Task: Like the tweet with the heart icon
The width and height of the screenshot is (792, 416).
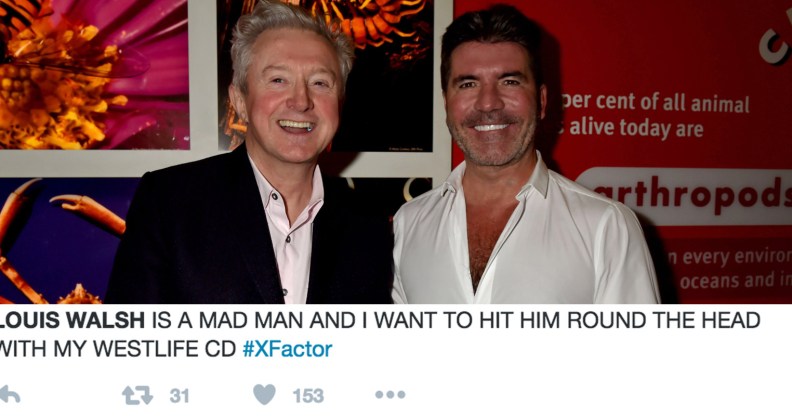Action: coord(264,394)
